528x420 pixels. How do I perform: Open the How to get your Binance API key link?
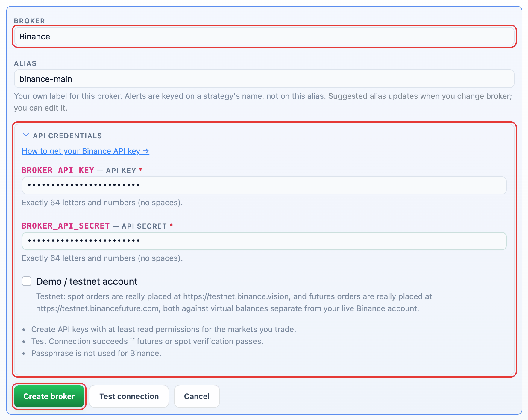[x=85, y=151]
